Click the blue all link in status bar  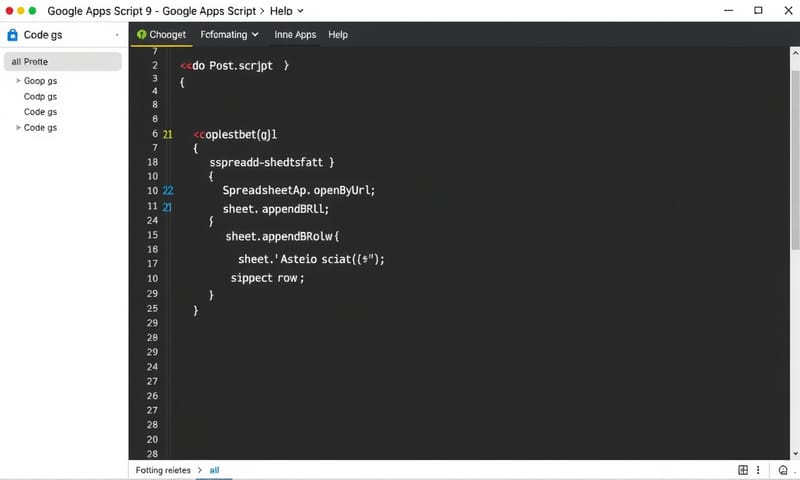pyautogui.click(x=214, y=470)
